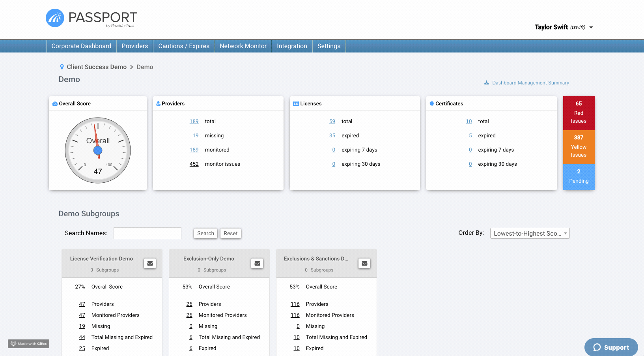The width and height of the screenshot is (644, 356).
Task: Click the 35 expired licenses count
Action: pyautogui.click(x=332, y=136)
